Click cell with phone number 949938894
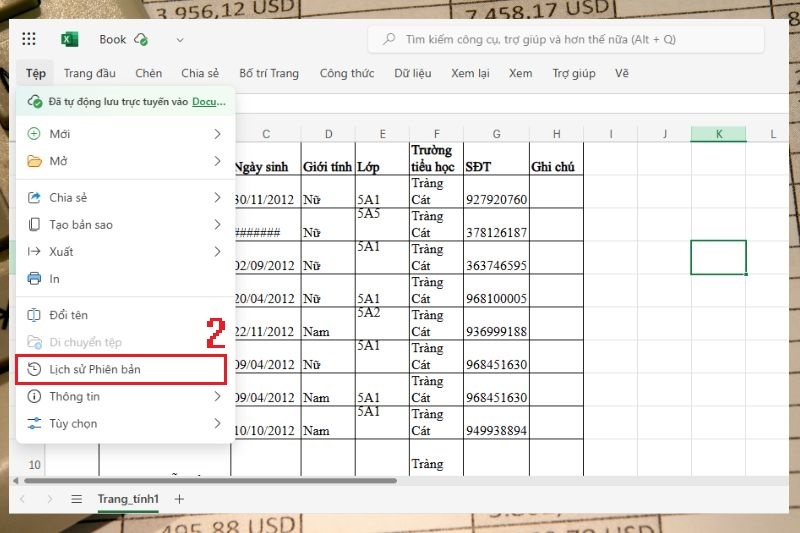The image size is (800, 533). (x=496, y=423)
